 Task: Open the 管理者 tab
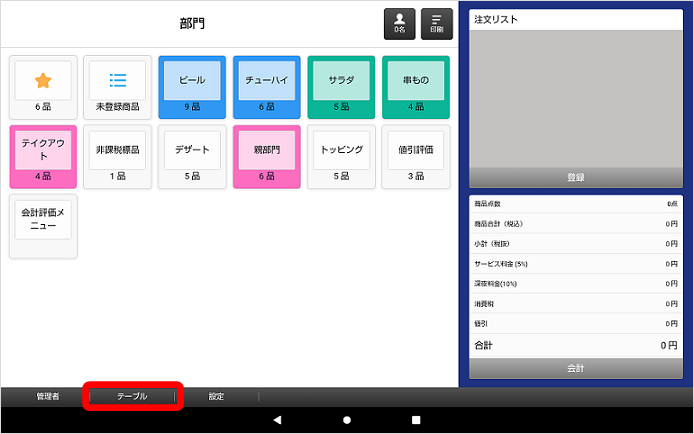tap(47, 396)
